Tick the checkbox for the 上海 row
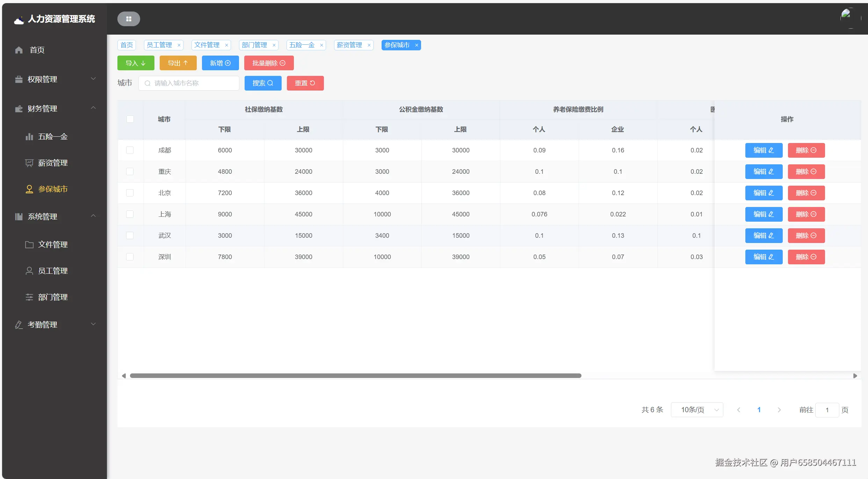Image resolution: width=868 pixels, height=479 pixels. 130,214
